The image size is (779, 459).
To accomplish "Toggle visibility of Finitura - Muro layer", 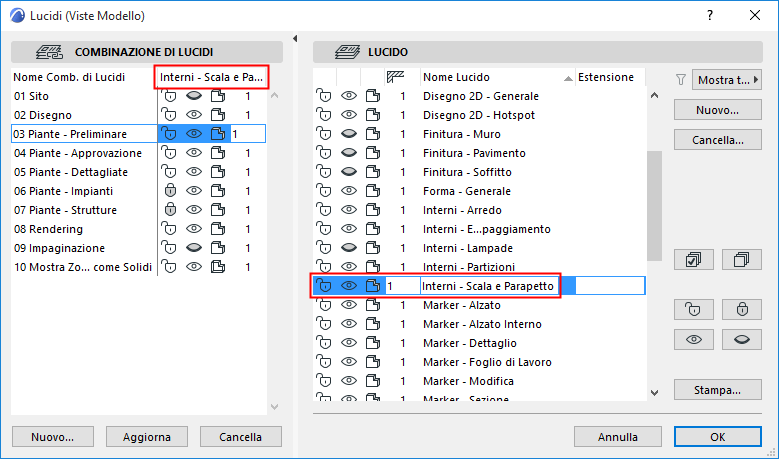I will 349,134.
